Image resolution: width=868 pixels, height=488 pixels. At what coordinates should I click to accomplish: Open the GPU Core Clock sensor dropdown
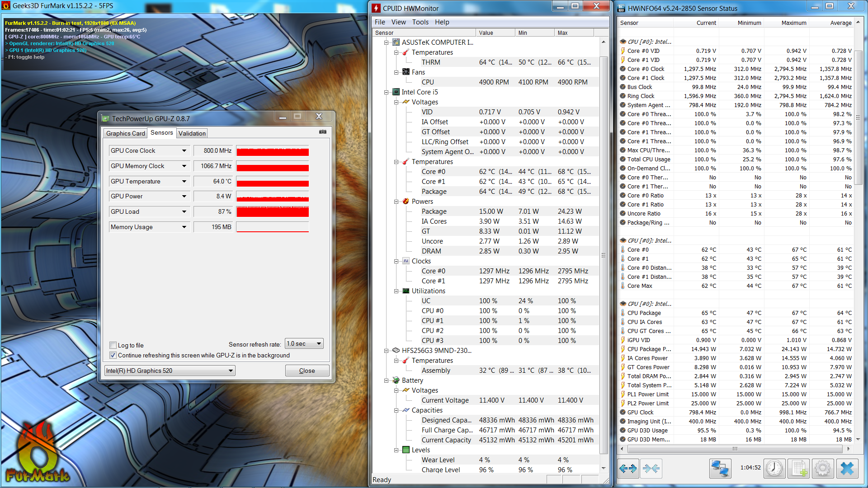184,150
